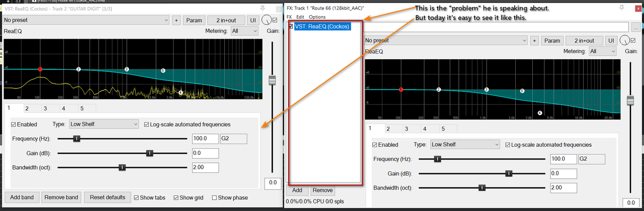The height and width of the screenshot is (211, 644).
Task: Toggle Enabled checkbox in Route 66 window
Action: coord(375,145)
